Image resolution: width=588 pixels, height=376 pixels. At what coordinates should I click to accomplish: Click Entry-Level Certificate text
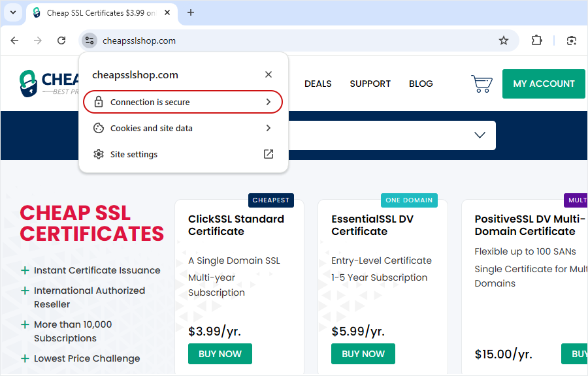pyautogui.click(x=382, y=260)
